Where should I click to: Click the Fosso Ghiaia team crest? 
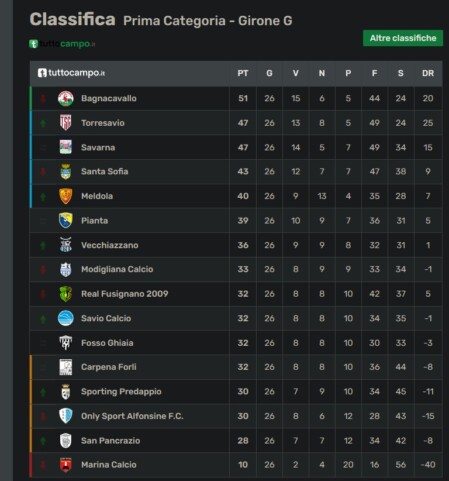pos(66,343)
